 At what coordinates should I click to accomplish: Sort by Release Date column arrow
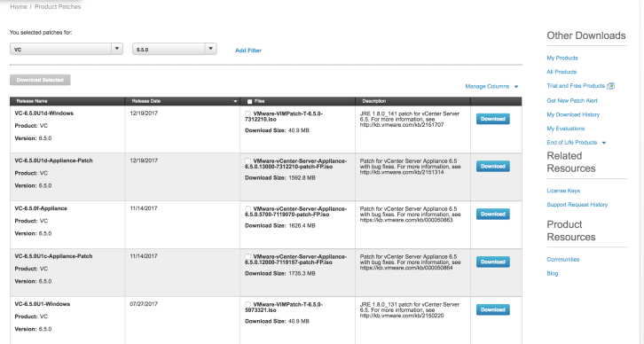pos(235,101)
